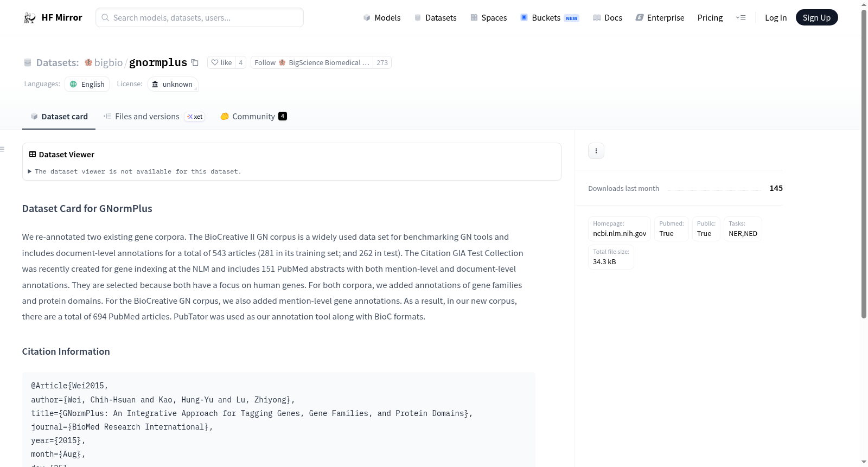This screenshot has width=868, height=467.
Task: Expand the dataset viewer unavailable message
Action: point(135,171)
